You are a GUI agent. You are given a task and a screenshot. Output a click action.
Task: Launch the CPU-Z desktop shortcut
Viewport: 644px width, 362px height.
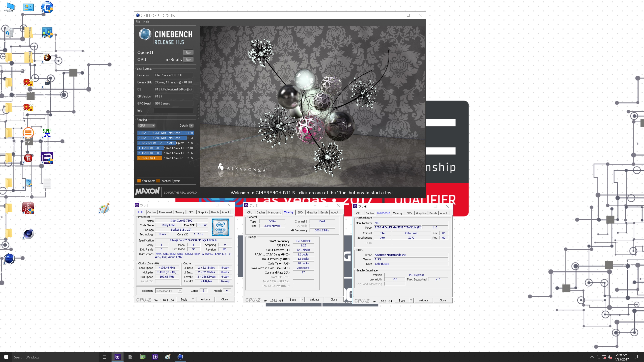coord(47,158)
